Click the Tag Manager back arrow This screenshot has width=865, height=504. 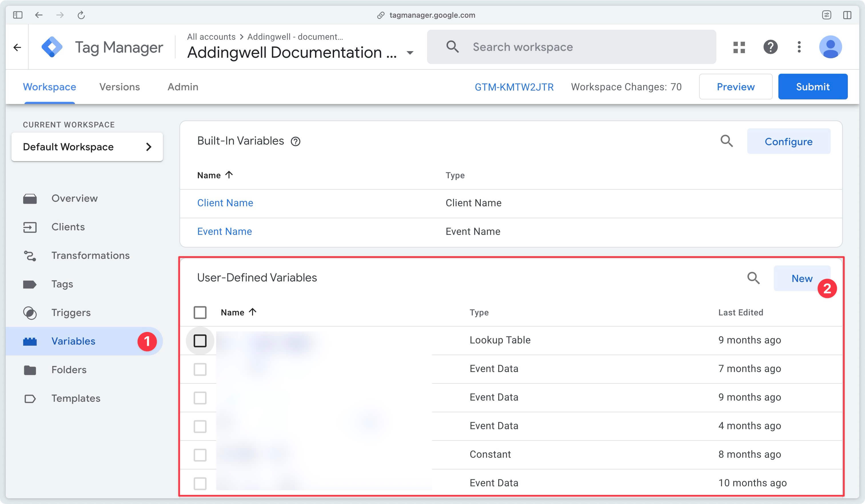[17, 47]
